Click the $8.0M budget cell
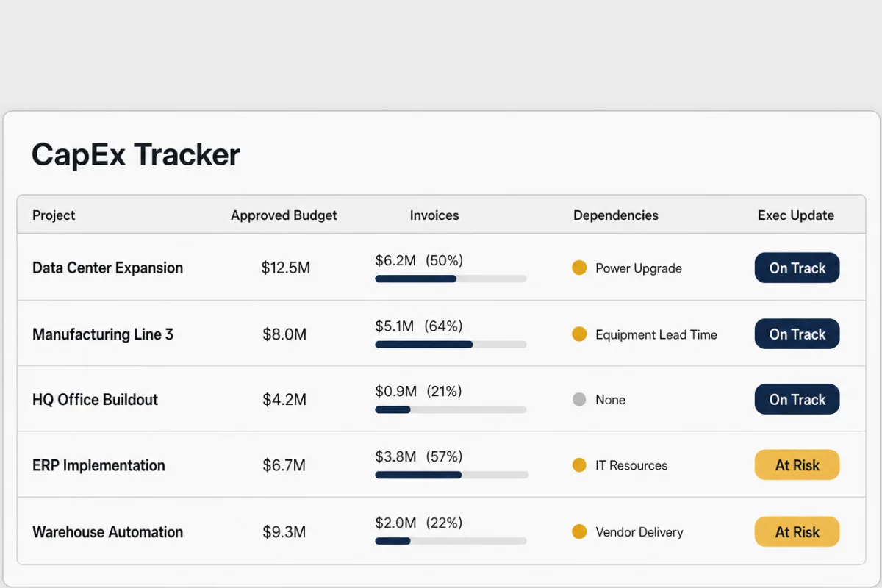Viewport: 882px width, 588px height. click(284, 334)
